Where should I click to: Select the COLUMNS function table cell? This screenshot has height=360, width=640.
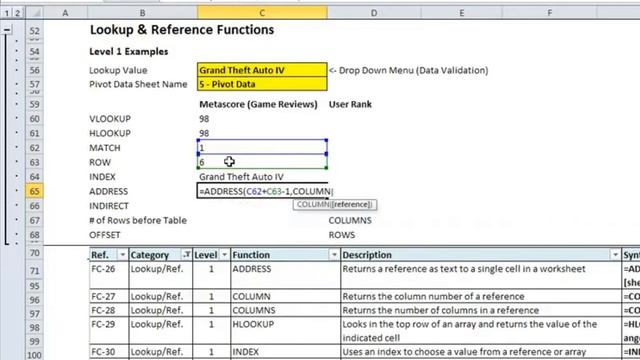(285, 310)
